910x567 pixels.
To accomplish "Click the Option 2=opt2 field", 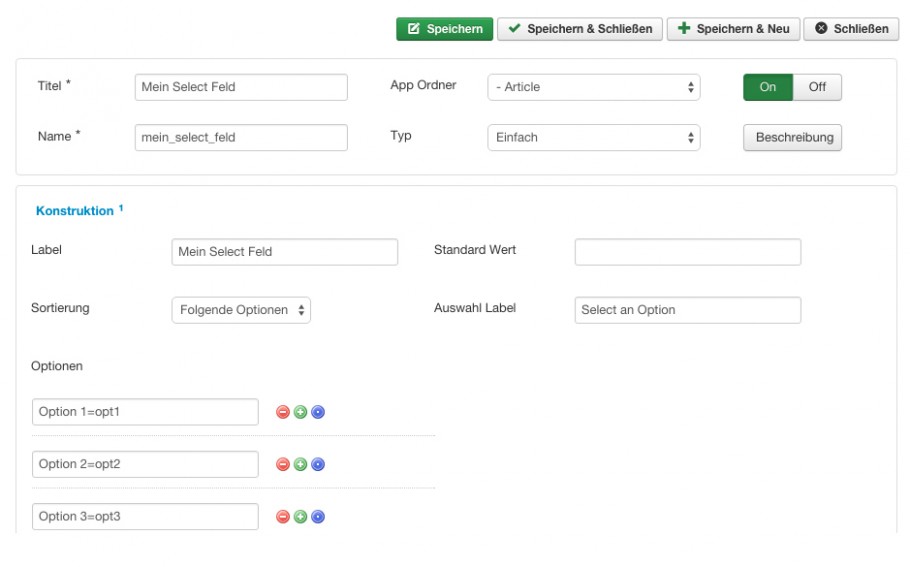I will [145, 464].
